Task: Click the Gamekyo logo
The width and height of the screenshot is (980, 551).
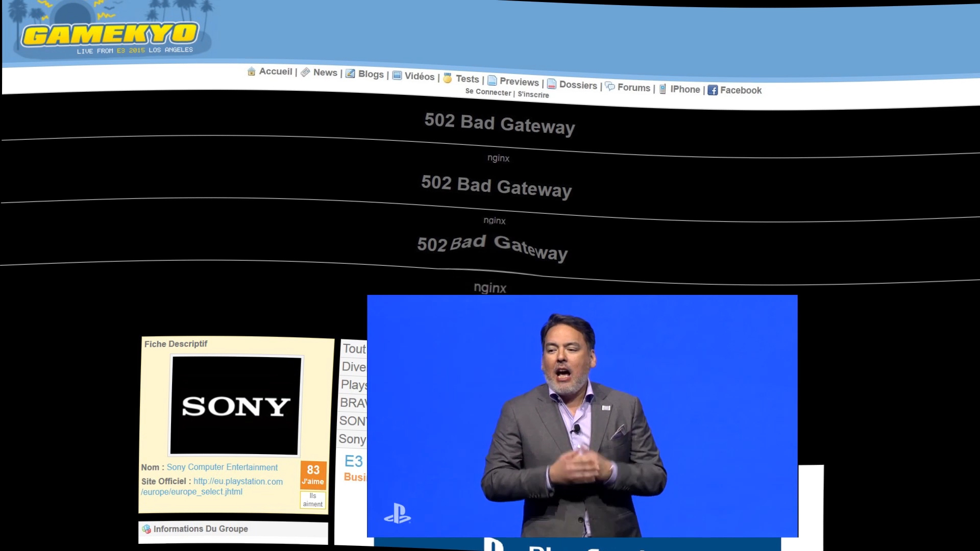Action: (x=110, y=35)
